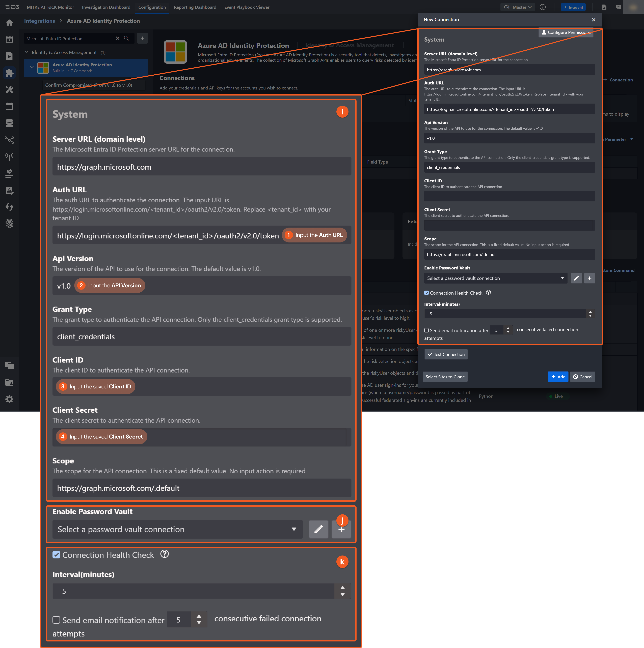Enable Send email notification after failed attempts
Image resolution: width=644 pixels, height=648 pixels.
pyautogui.click(x=56, y=620)
